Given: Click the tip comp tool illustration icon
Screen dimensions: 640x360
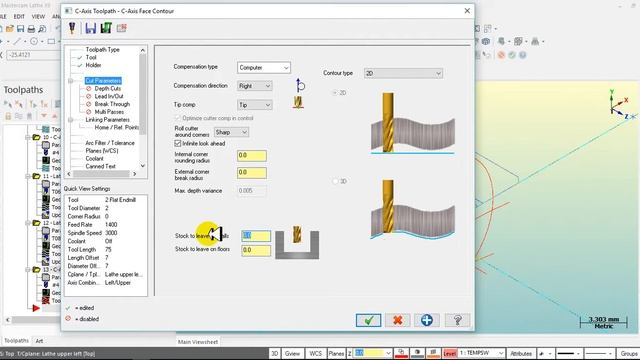Looking at the screenshot, I should coord(298,102).
